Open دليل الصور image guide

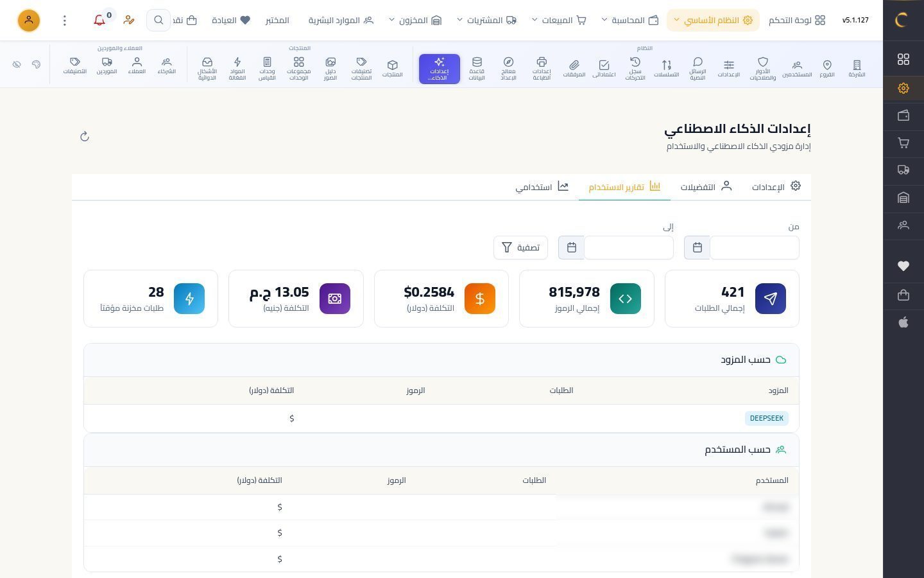pyautogui.click(x=330, y=68)
